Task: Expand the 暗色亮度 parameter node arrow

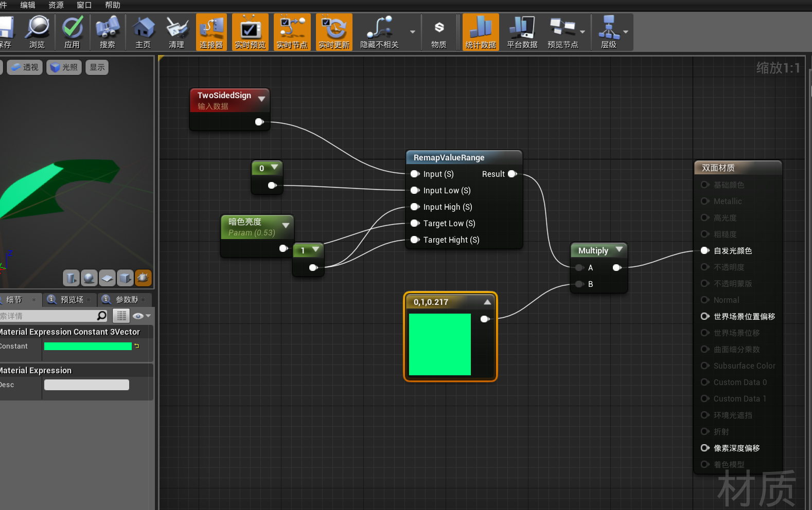Action: pyautogui.click(x=286, y=225)
